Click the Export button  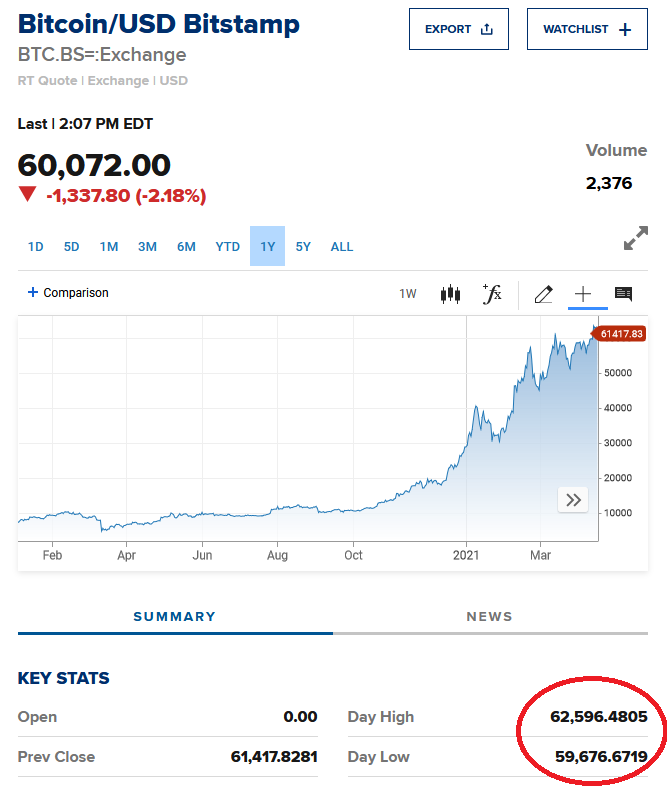[x=459, y=29]
